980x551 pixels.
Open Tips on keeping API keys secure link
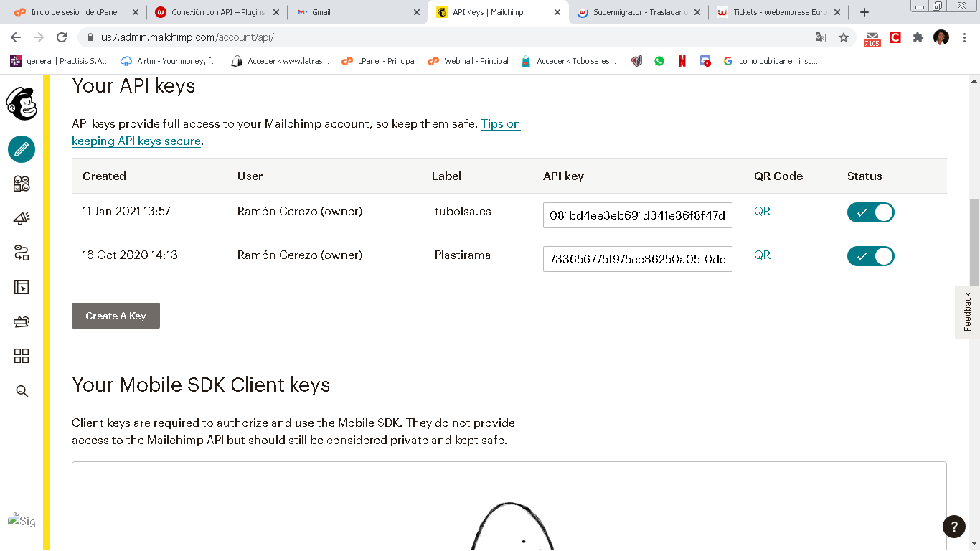296,133
